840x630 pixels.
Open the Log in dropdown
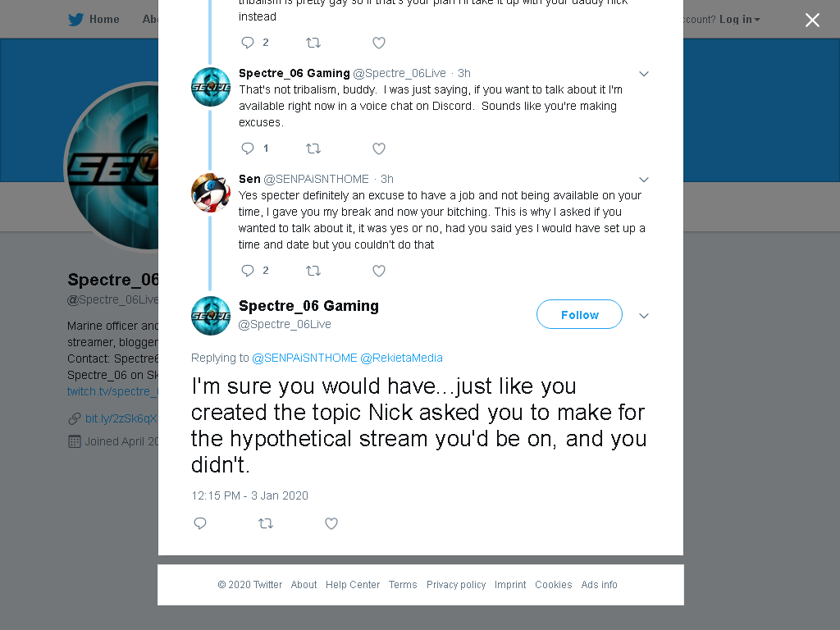(739, 20)
